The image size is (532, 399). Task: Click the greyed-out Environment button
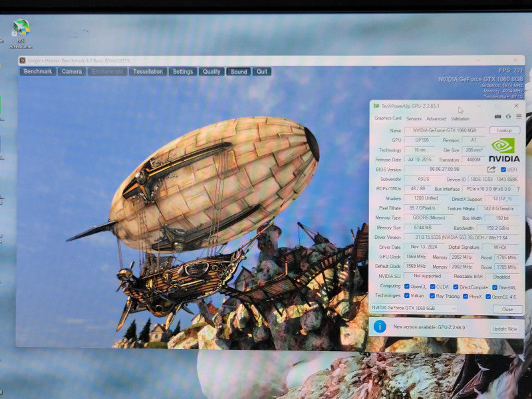pyautogui.click(x=107, y=71)
